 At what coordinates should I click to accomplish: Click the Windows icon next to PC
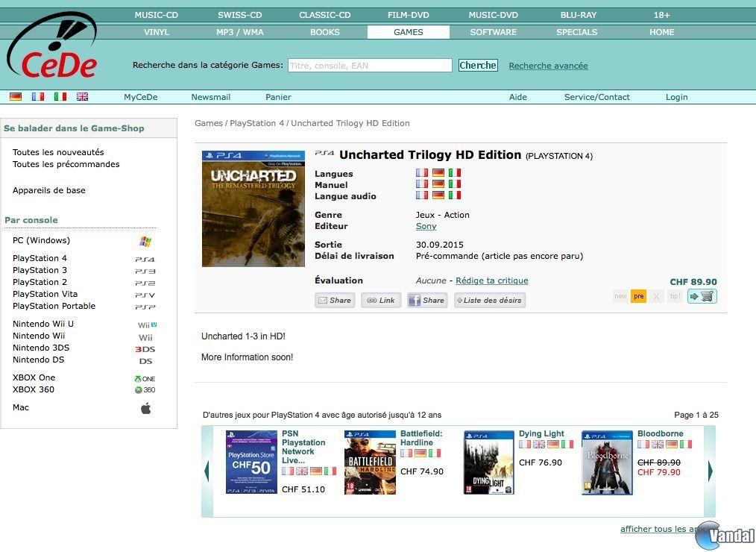click(145, 242)
